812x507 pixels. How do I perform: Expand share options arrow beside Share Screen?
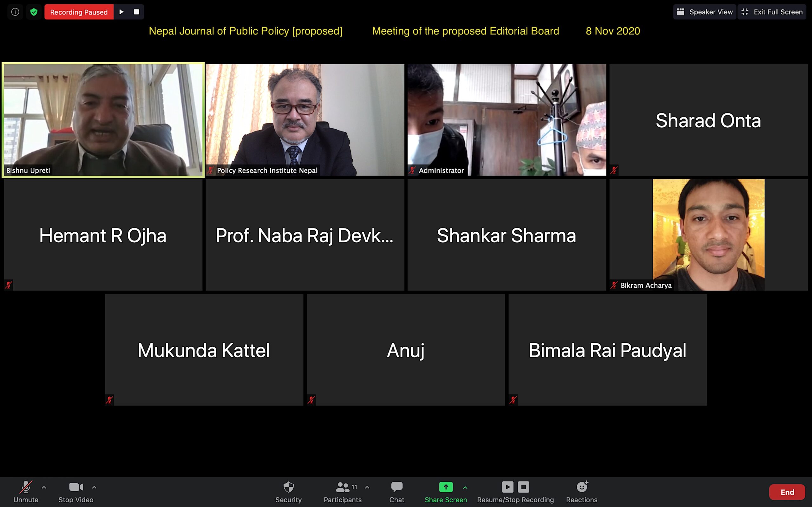coord(465,487)
